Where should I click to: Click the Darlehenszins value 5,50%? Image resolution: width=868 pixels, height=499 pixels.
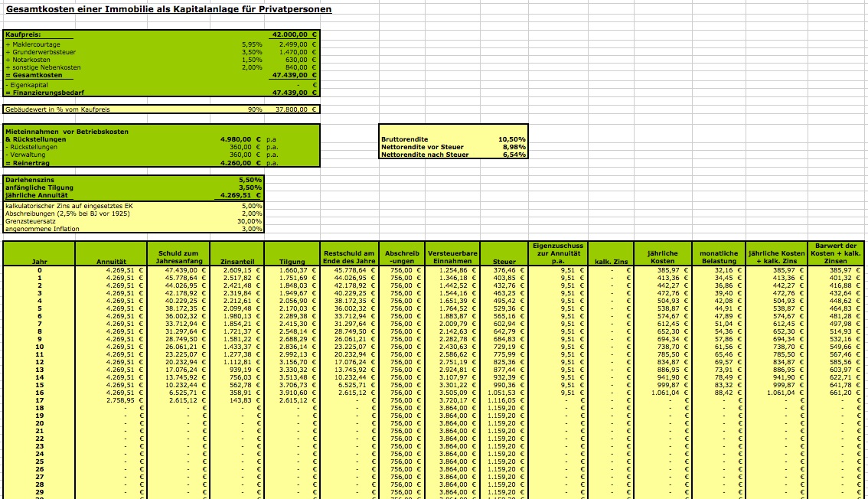pyautogui.click(x=250, y=180)
